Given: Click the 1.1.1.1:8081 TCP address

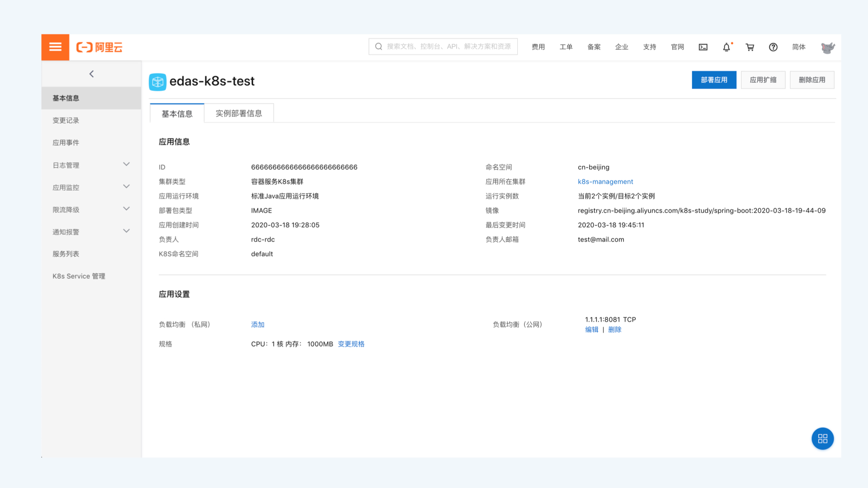Looking at the screenshot, I should 610,319.
